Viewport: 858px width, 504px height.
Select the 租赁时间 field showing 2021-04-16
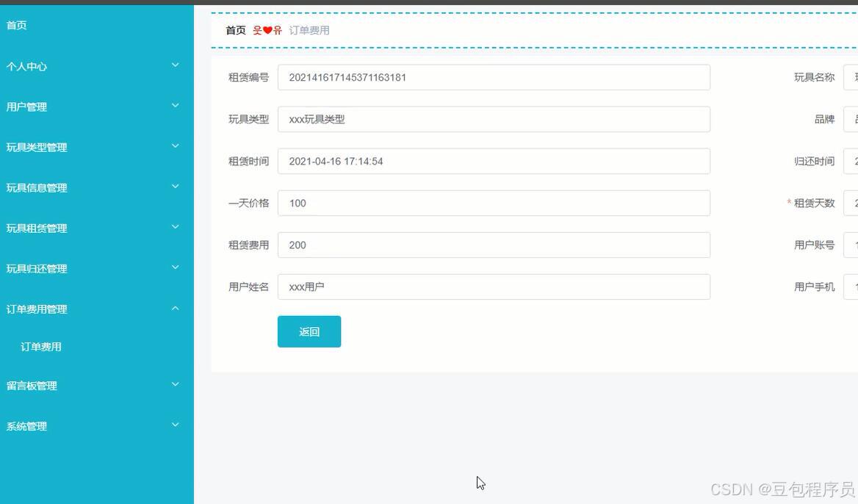[494, 161]
